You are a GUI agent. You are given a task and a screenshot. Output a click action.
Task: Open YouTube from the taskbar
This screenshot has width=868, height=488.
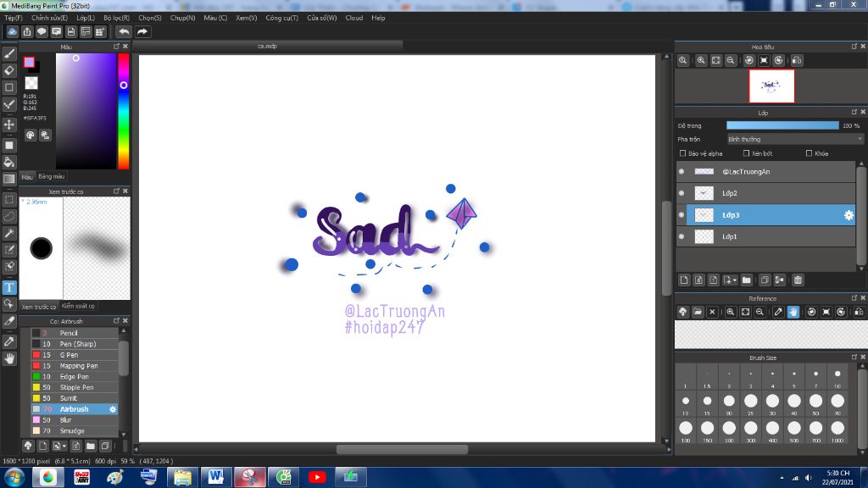[x=317, y=477]
